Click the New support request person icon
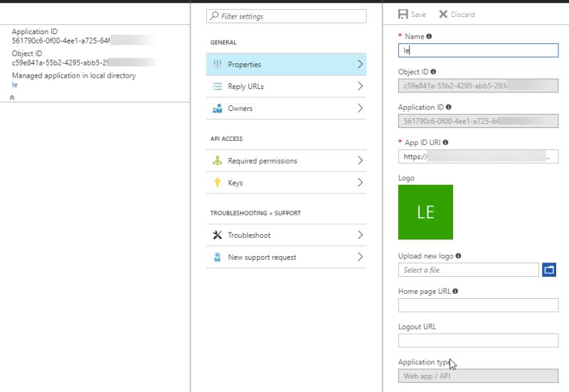The width and height of the screenshot is (569, 392). [218, 257]
